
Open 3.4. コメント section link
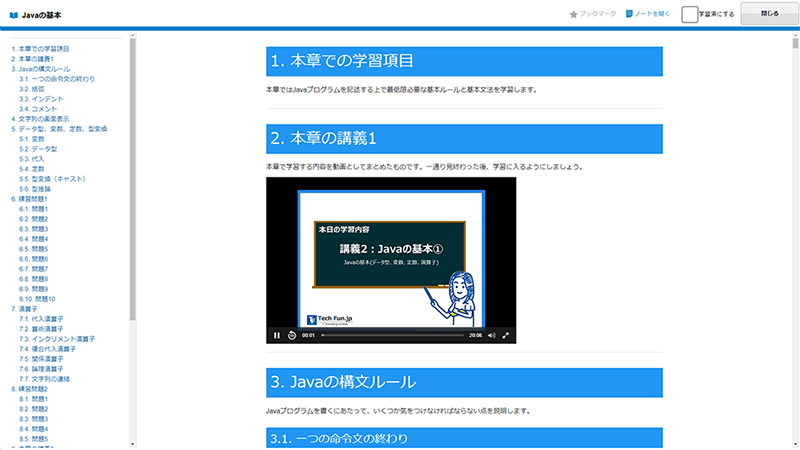[38, 109]
